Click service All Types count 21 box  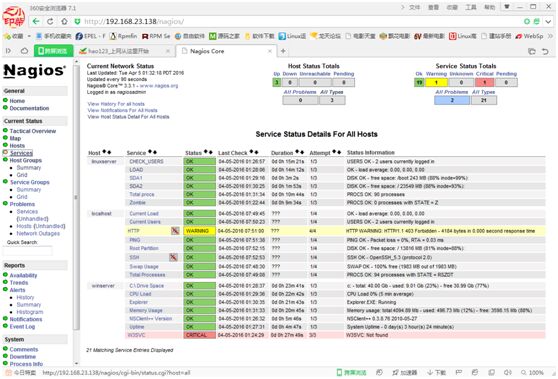pos(484,100)
